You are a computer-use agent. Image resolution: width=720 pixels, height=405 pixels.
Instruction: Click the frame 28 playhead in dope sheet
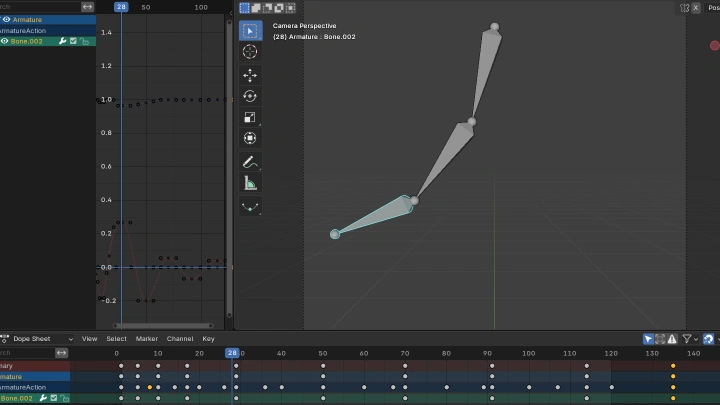point(232,353)
